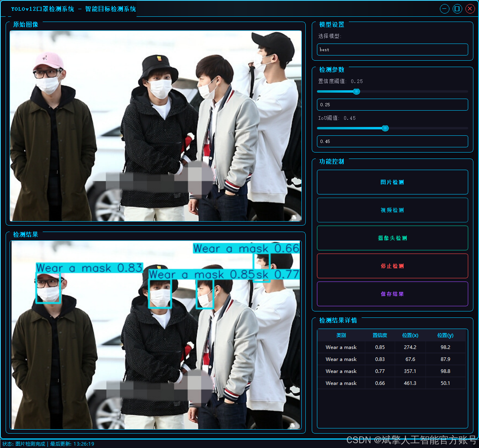
Task: Adjust the IoU阈值 slider handle
Action: coord(385,128)
